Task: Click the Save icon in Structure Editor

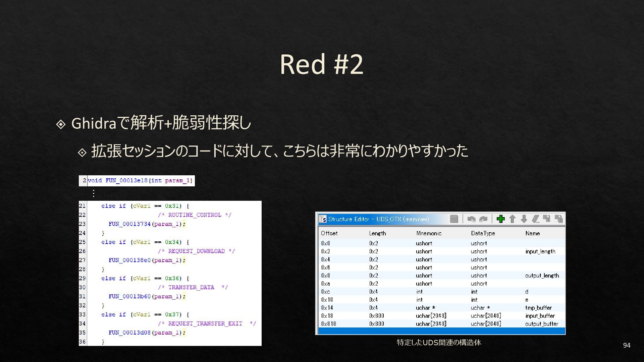Action: click(x=454, y=219)
